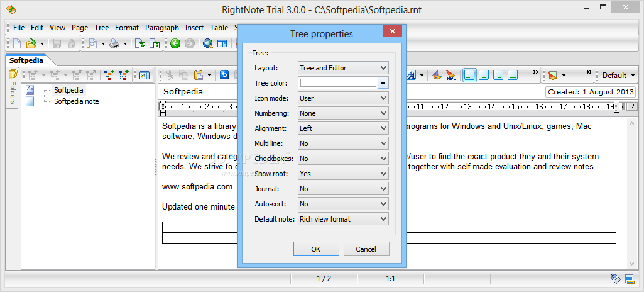Viewport: 644px width, 292px height.
Task: Clear formatting with the ABC brush icon
Action: [x=451, y=75]
